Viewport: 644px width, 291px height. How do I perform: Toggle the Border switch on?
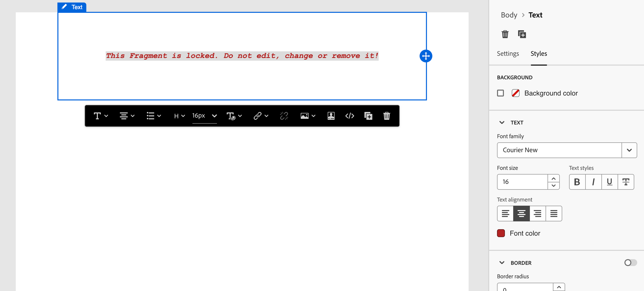(x=630, y=263)
